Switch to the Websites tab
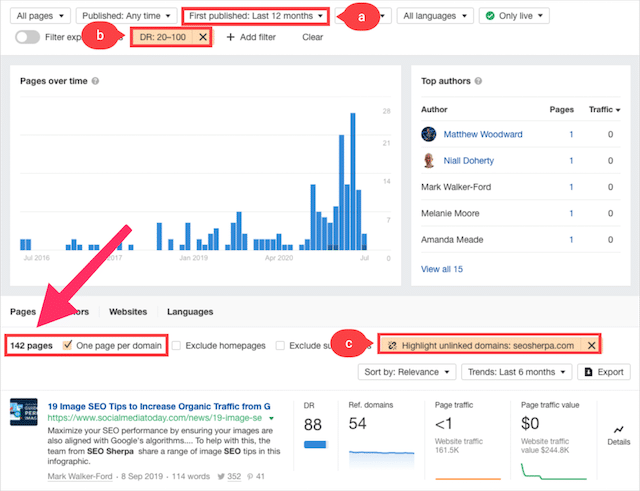640x491 pixels. click(128, 312)
